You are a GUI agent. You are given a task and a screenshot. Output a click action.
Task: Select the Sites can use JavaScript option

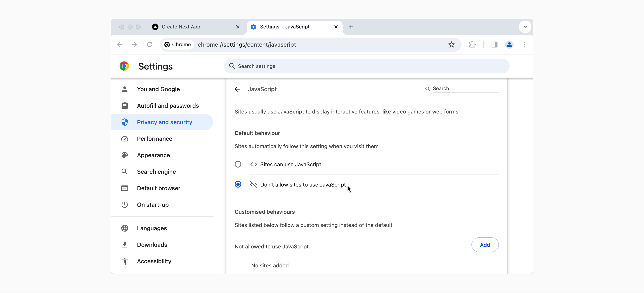coord(238,164)
